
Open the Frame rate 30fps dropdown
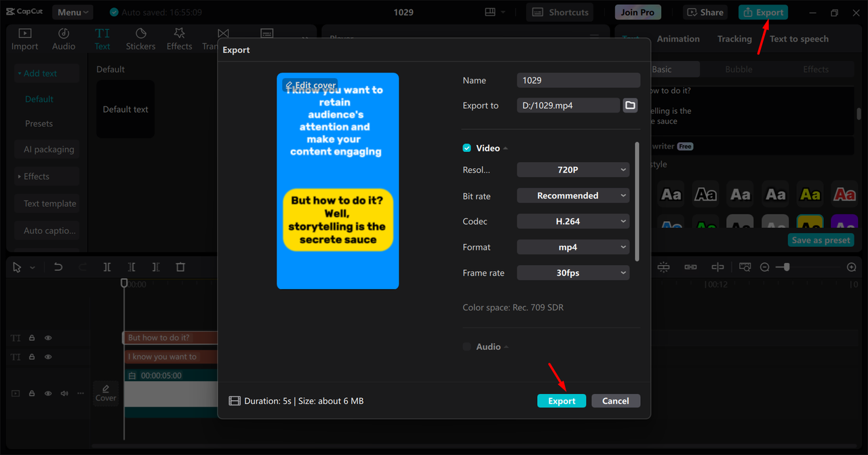(x=573, y=273)
